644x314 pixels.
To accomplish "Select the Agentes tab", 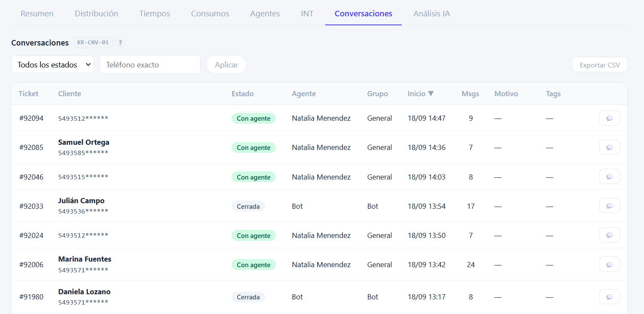I will (265, 13).
